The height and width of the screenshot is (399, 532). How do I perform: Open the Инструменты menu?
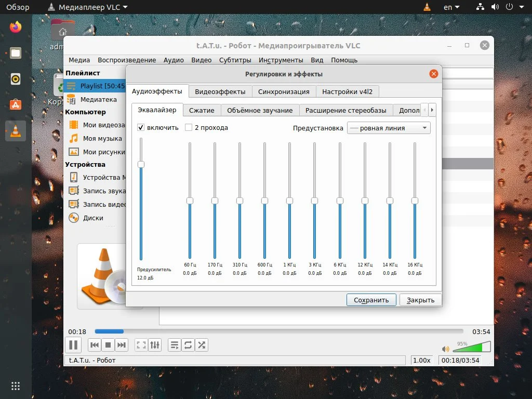(x=281, y=60)
